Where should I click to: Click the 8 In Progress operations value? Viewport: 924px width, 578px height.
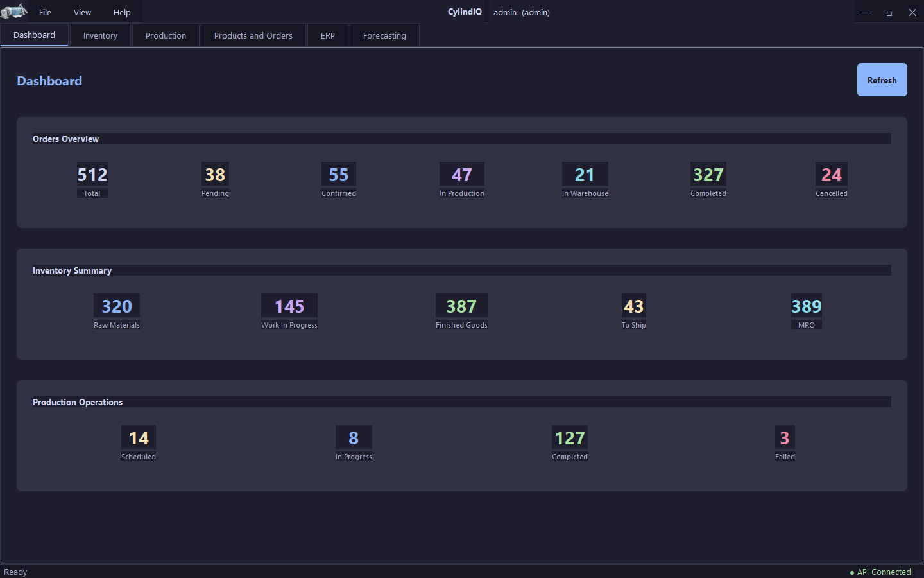[x=354, y=438]
